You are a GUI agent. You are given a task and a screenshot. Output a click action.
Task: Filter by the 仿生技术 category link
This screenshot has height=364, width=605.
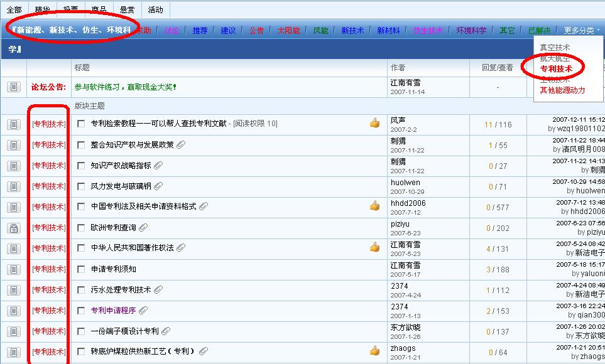(x=428, y=31)
